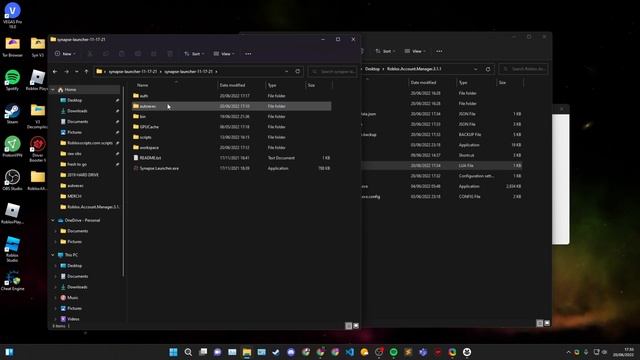Select the LUA File row in back window
The image size is (640, 360).
point(442,165)
